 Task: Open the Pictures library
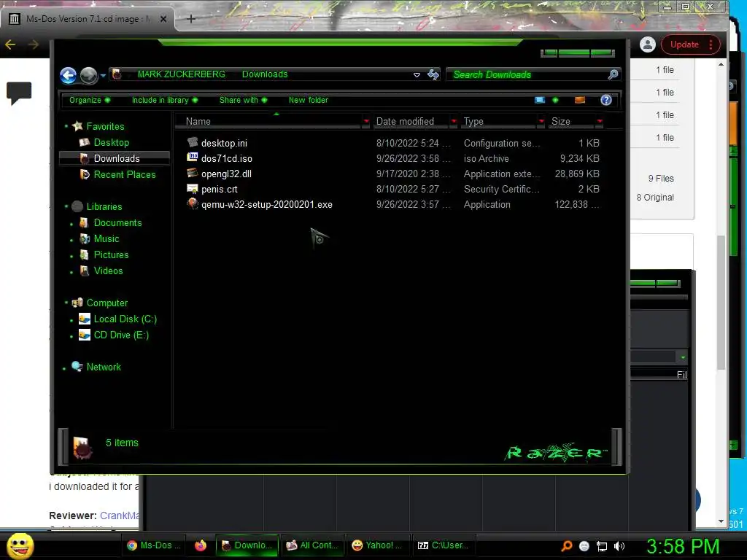coord(111,254)
